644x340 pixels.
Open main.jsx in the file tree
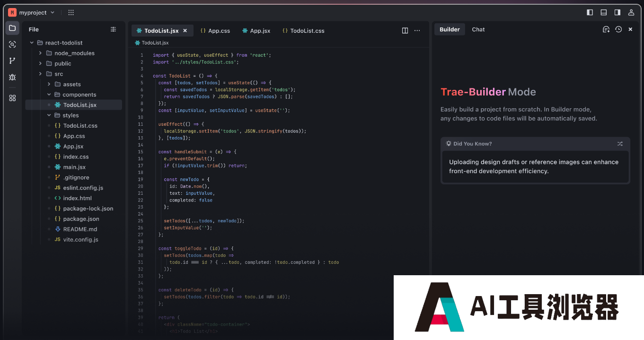tap(73, 167)
